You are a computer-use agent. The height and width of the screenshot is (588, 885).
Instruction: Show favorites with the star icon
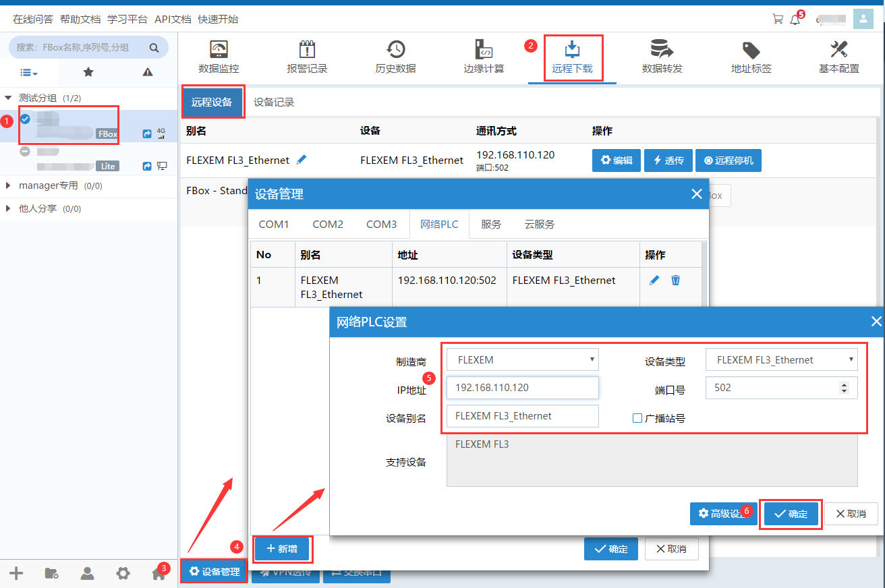88,72
